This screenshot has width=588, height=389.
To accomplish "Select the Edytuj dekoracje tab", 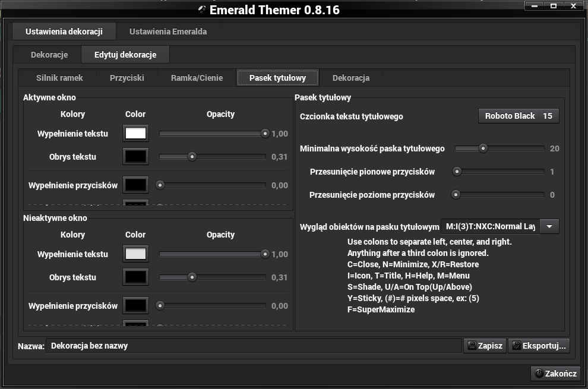I will tap(125, 55).
